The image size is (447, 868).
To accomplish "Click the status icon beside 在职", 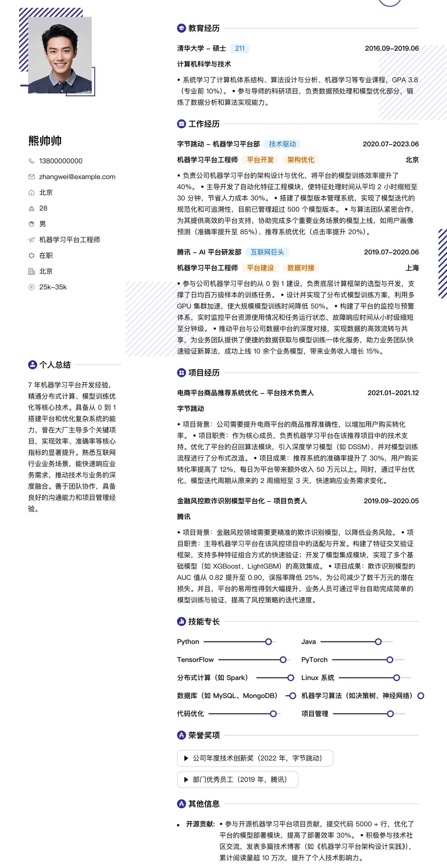I will tap(31, 255).
